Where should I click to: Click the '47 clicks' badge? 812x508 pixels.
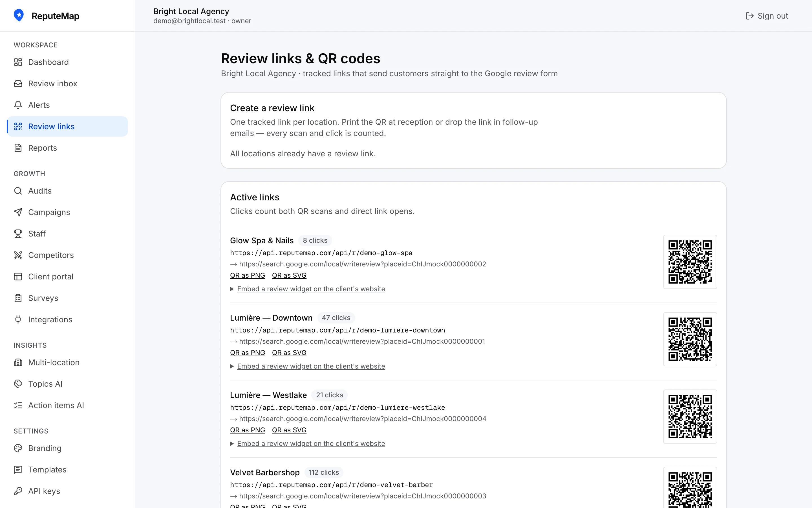click(x=336, y=318)
